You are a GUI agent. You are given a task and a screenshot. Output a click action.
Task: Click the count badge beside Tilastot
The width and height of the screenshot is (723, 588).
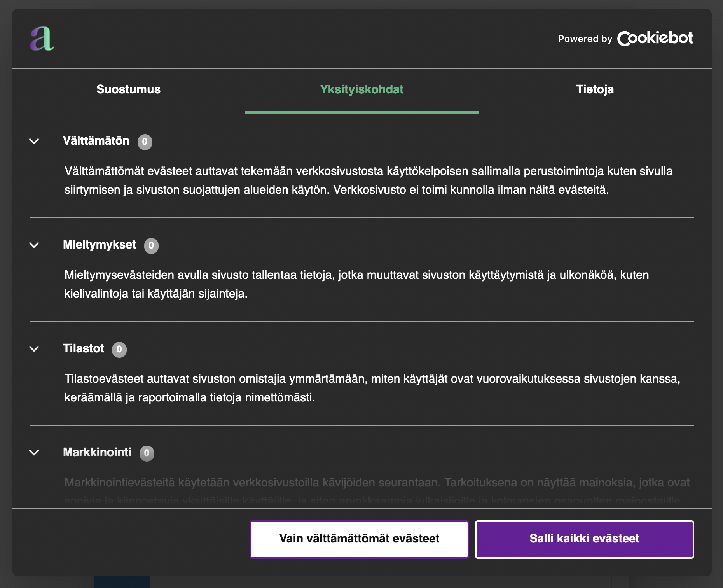pos(119,349)
